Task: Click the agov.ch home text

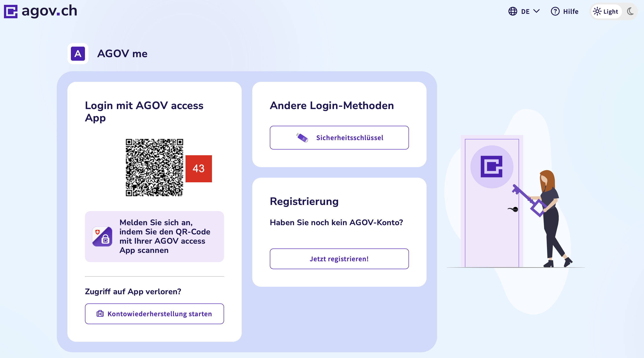Action: pos(50,11)
